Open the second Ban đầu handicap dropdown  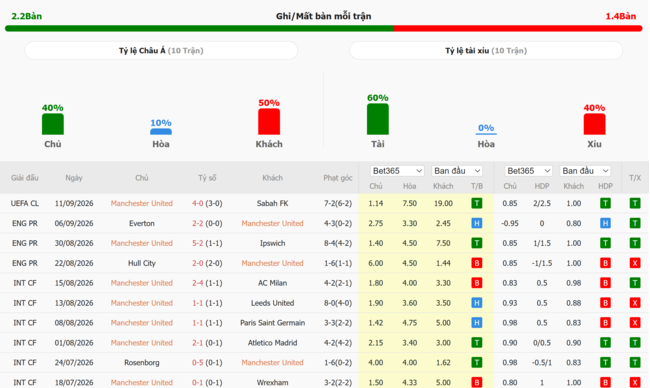585,171
